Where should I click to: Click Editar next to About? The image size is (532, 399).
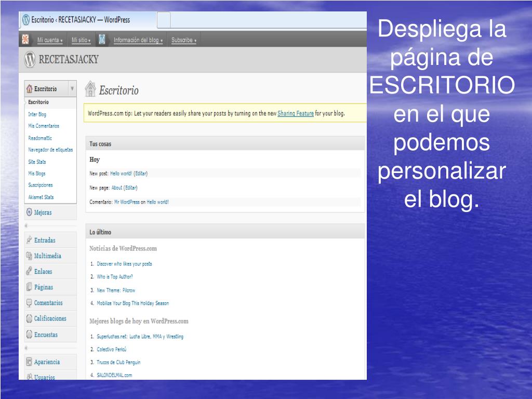[x=130, y=188]
